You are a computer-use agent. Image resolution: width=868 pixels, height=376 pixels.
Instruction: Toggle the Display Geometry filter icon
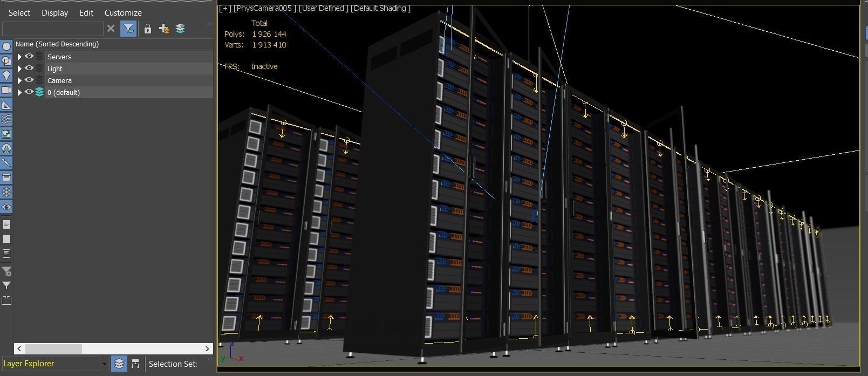tap(6, 46)
